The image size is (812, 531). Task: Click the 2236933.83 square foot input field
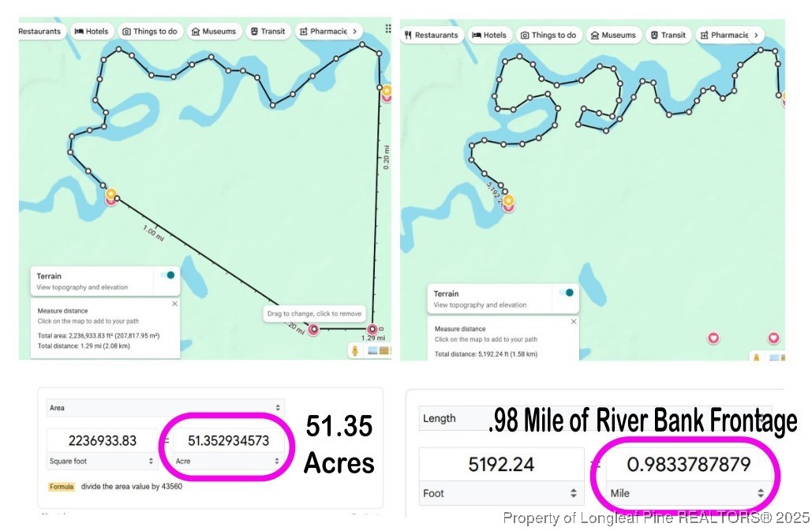[x=102, y=441]
